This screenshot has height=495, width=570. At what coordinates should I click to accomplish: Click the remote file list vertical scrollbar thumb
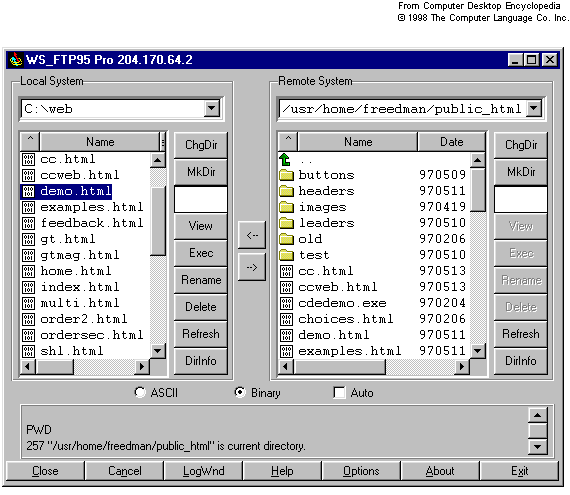(x=478, y=190)
